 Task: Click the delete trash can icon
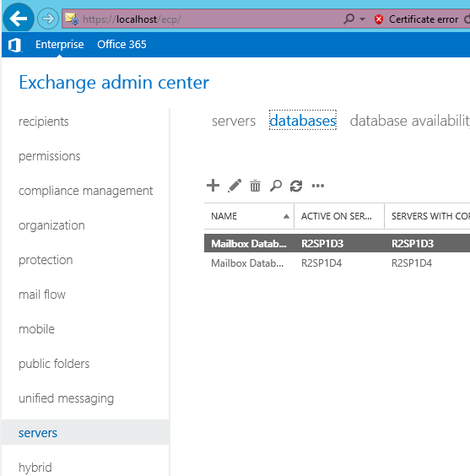click(255, 186)
